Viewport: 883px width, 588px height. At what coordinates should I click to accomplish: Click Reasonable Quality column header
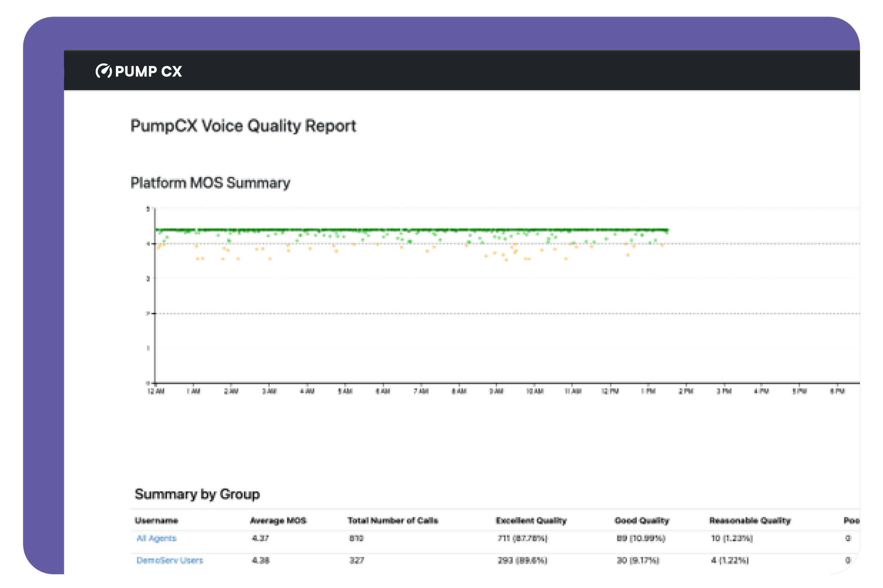[750, 521]
